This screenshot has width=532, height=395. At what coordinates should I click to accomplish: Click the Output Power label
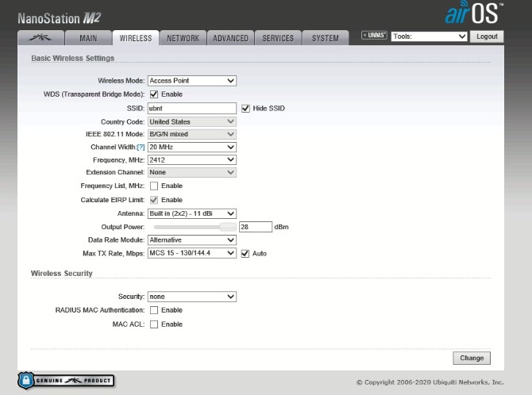tap(123, 227)
